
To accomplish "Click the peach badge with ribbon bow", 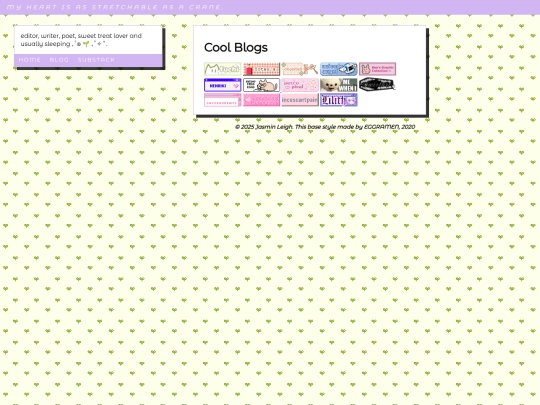I will [300, 69].
